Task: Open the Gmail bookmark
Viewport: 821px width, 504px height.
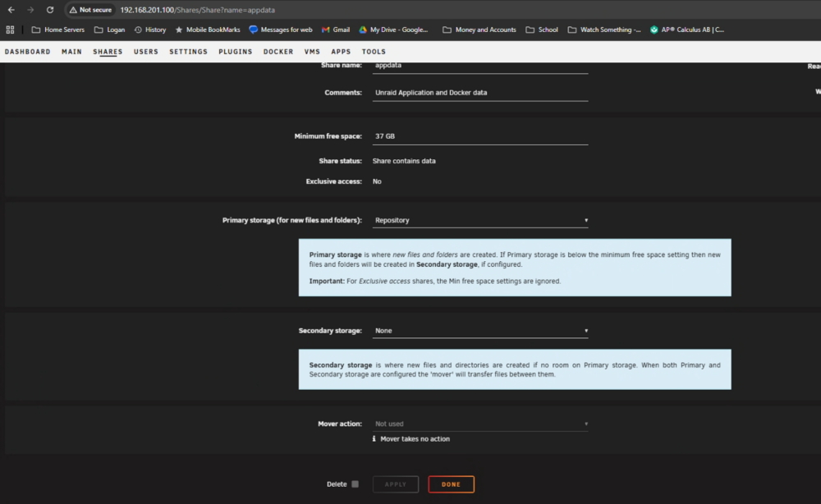Action: 336,30
